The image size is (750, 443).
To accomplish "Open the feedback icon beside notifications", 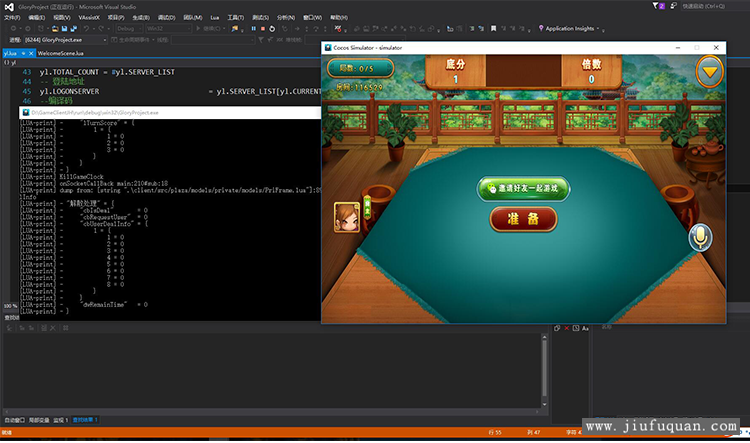I will pyautogui.click(x=673, y=6).
